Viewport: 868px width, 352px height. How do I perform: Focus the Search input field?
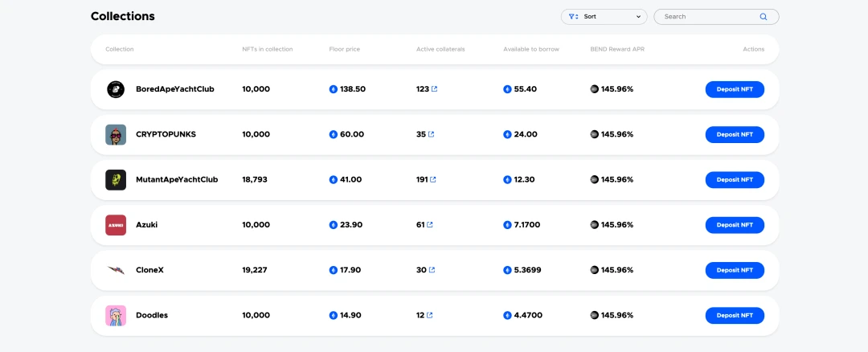[x=709, y=16]
